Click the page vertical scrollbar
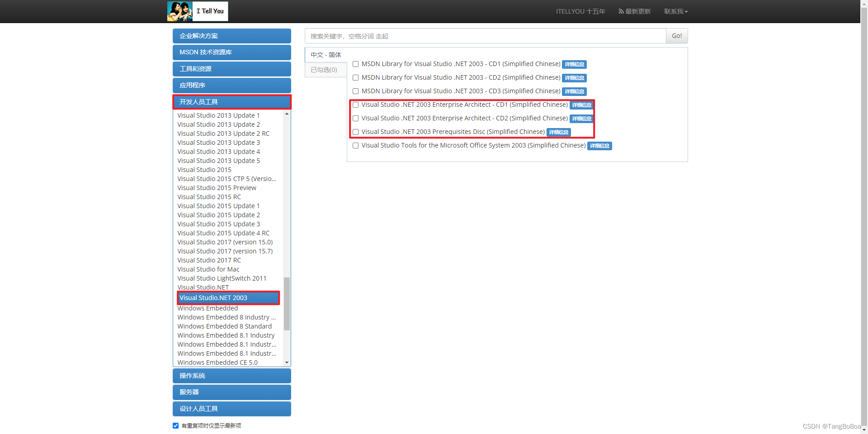868x434 pixels. [x=864, y=217]
